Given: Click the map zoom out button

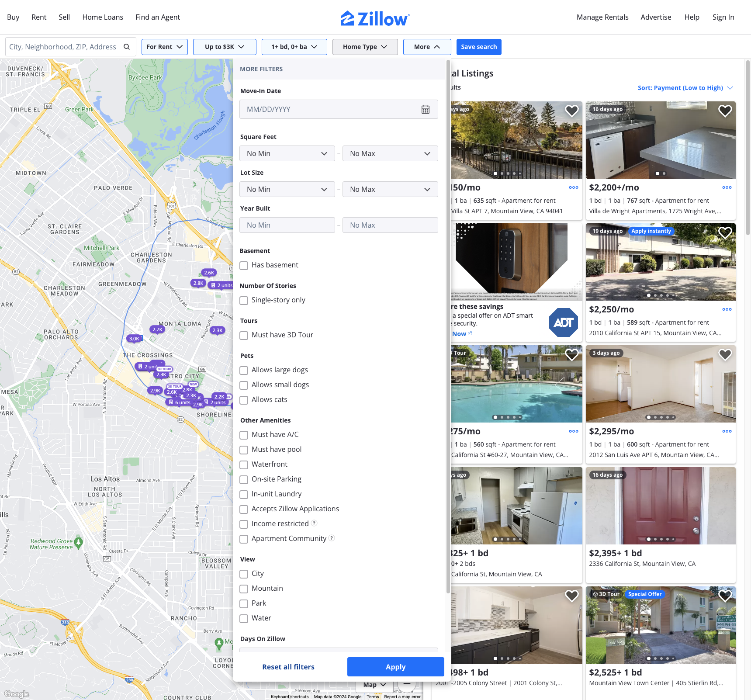Looking at the screenshot, I should click(x=406, y=684).
